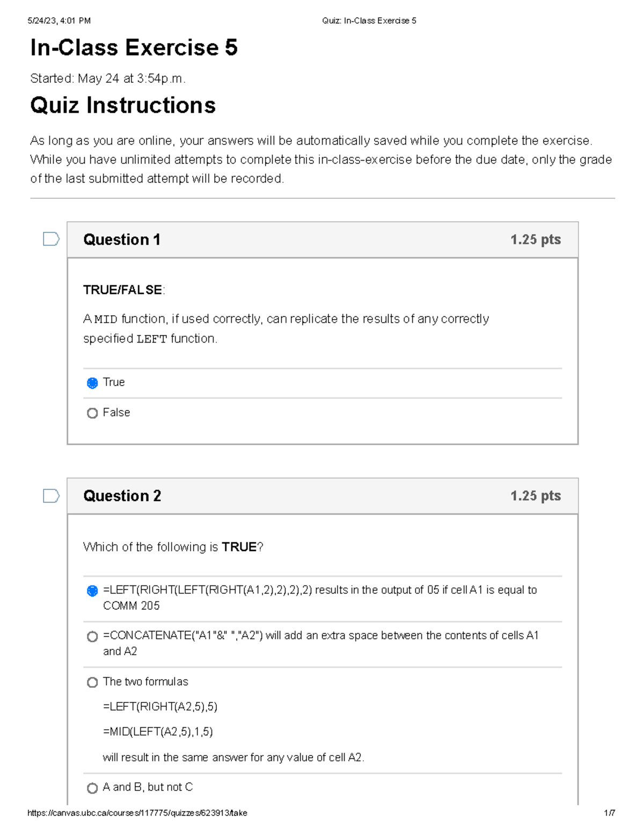
Task: Open the 'Quiz: In-Class Exercise 5' header tab
Action: (369, 20)
